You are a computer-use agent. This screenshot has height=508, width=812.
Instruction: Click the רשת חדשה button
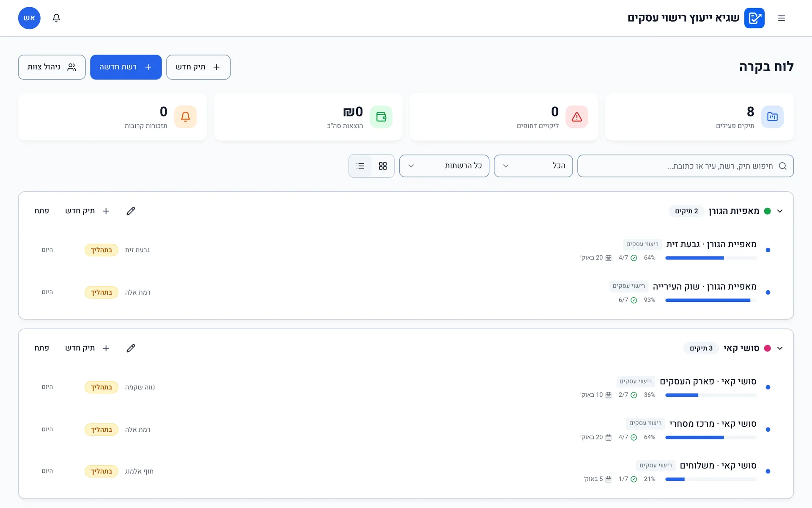point(126,67)
